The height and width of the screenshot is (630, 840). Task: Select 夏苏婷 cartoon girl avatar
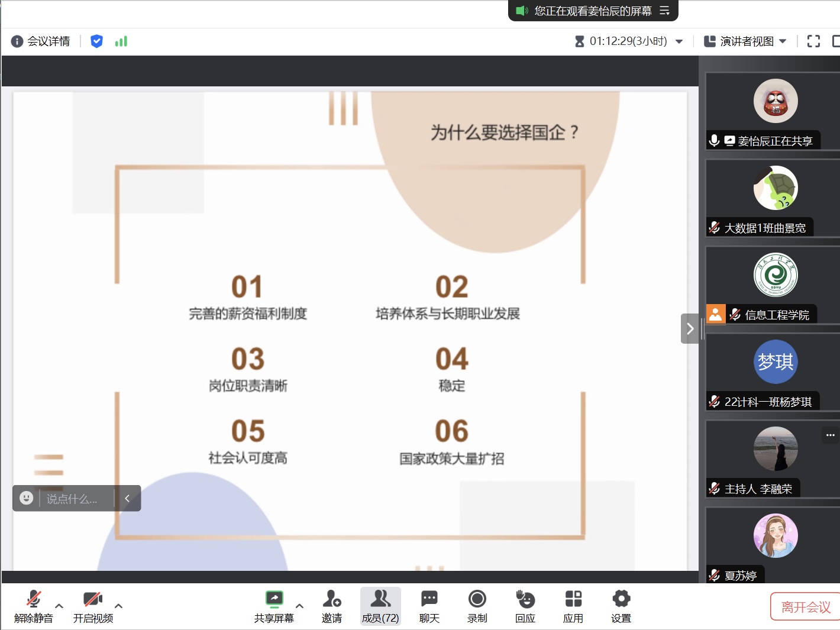pyautogui.click(x=776, y=536)
